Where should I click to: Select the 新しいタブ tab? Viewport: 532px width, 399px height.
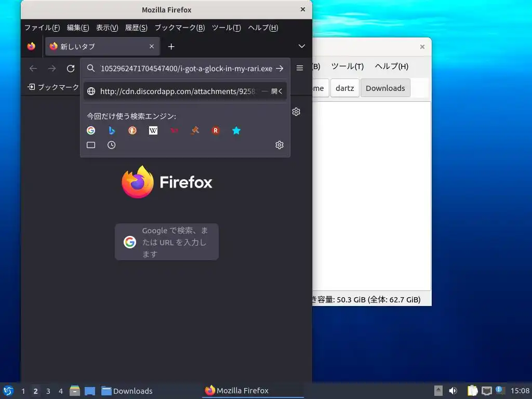tap(102, 46)
